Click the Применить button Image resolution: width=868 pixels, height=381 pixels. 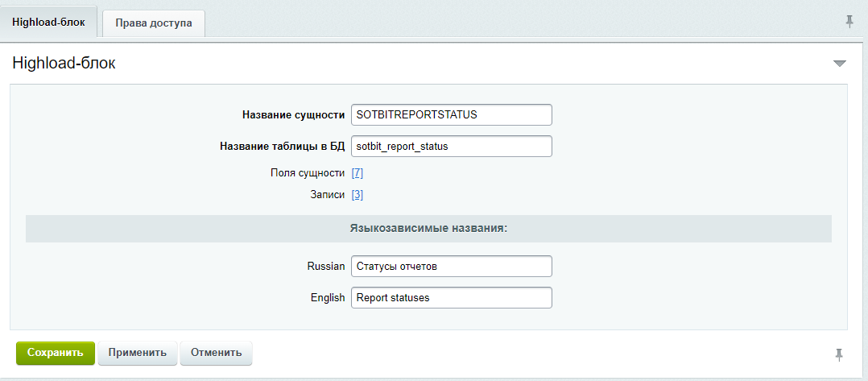[x=137, y=353]
